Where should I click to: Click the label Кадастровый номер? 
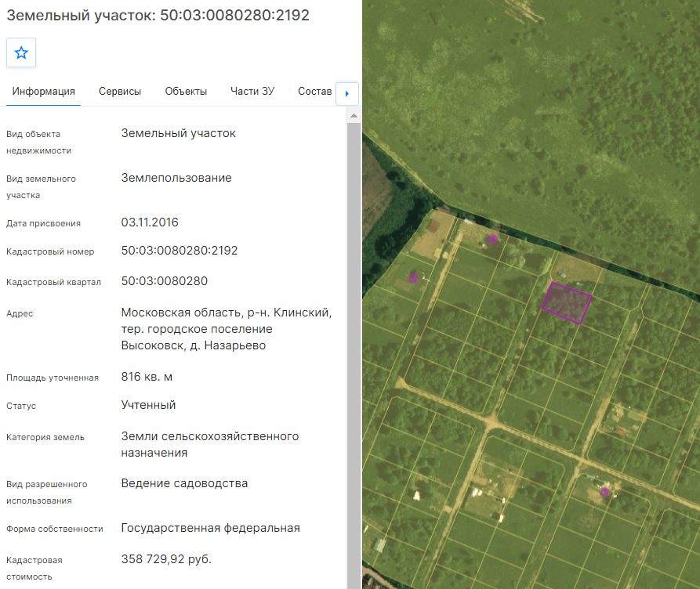click(50, 251)
